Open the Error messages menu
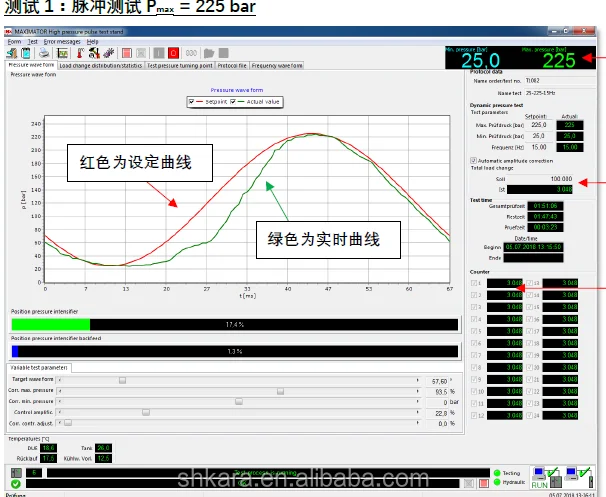This screenshot has height=497, width=606. 57,41
